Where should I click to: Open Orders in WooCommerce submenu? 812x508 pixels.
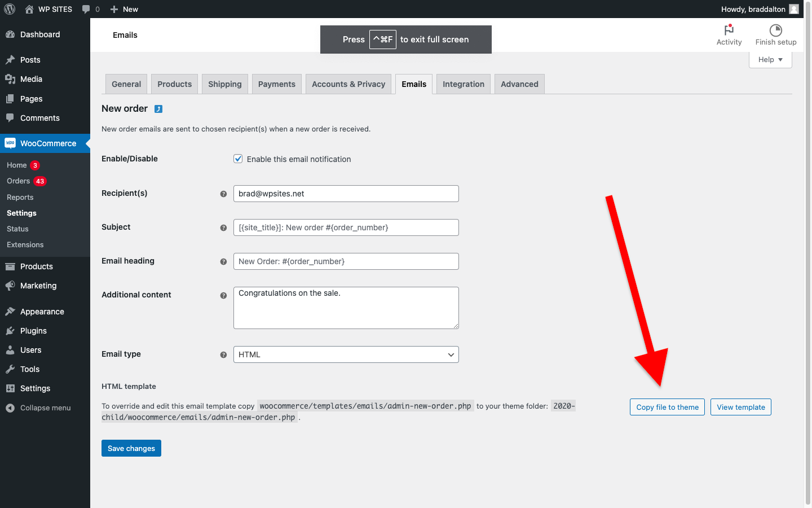(19, 181)
